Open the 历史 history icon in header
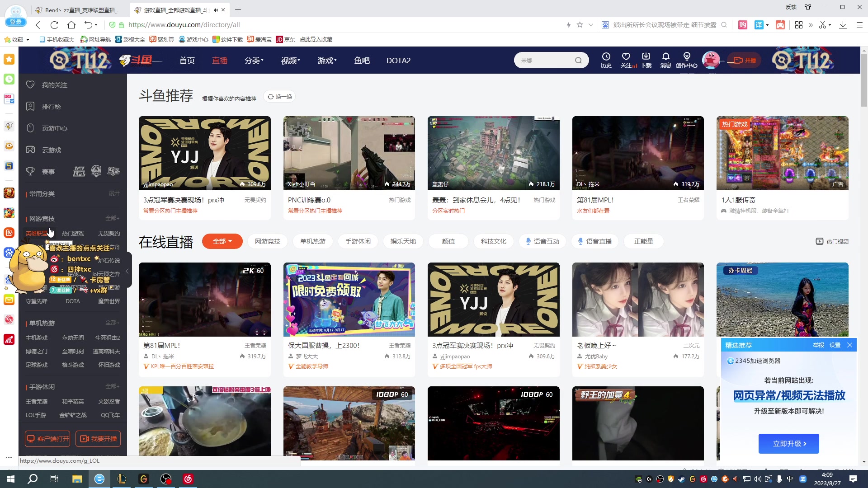 [x=606, y=60]
